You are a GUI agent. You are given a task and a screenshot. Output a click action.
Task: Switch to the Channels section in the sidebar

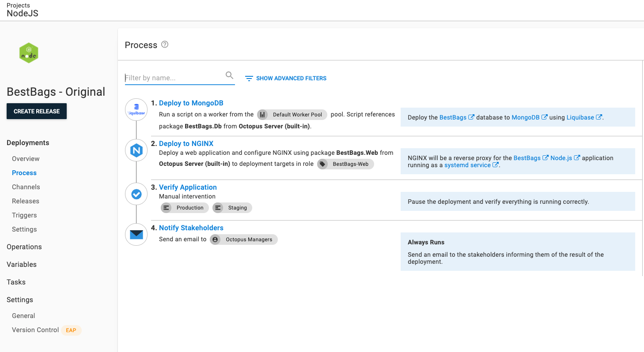coord(26,187)
